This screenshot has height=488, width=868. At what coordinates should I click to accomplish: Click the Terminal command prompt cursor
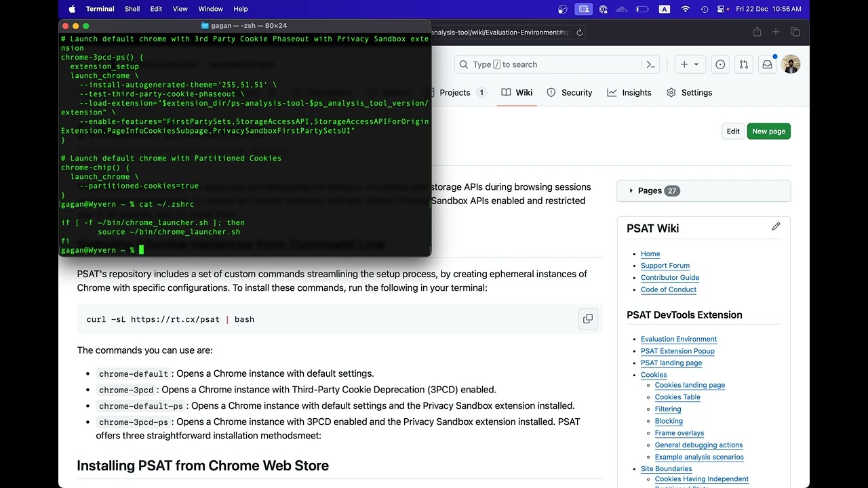[141, 250]
